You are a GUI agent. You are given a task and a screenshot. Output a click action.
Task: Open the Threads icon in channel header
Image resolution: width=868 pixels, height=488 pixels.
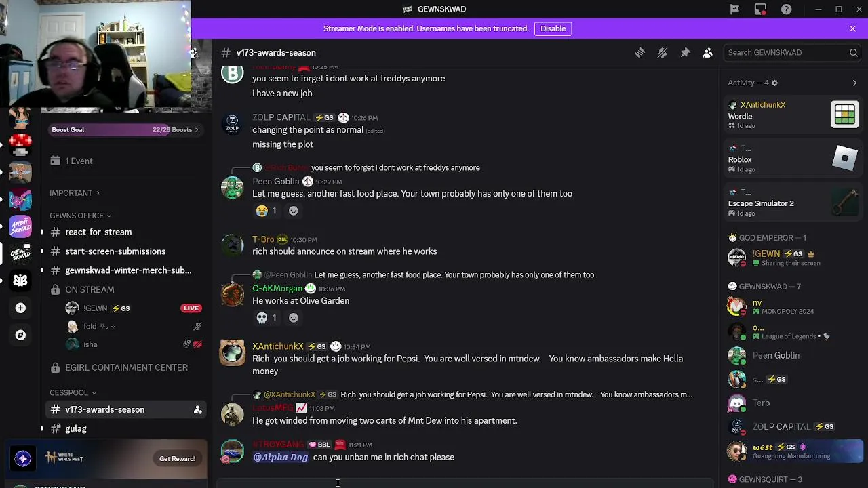(x=639, y=53)
